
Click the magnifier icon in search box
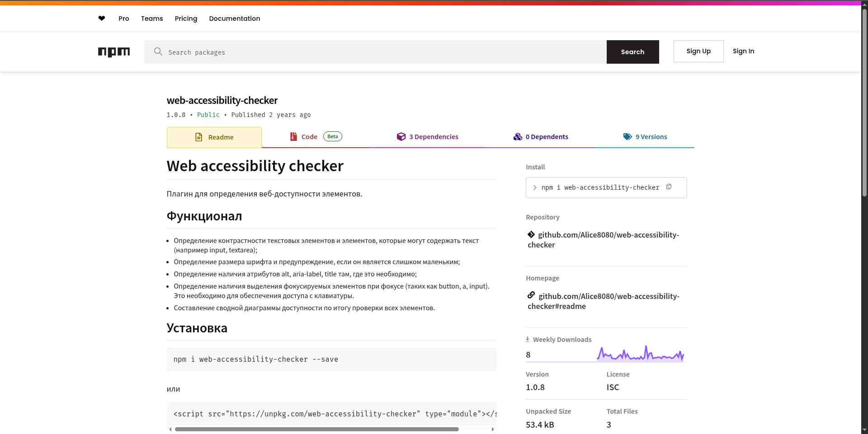tap(158, 51)
